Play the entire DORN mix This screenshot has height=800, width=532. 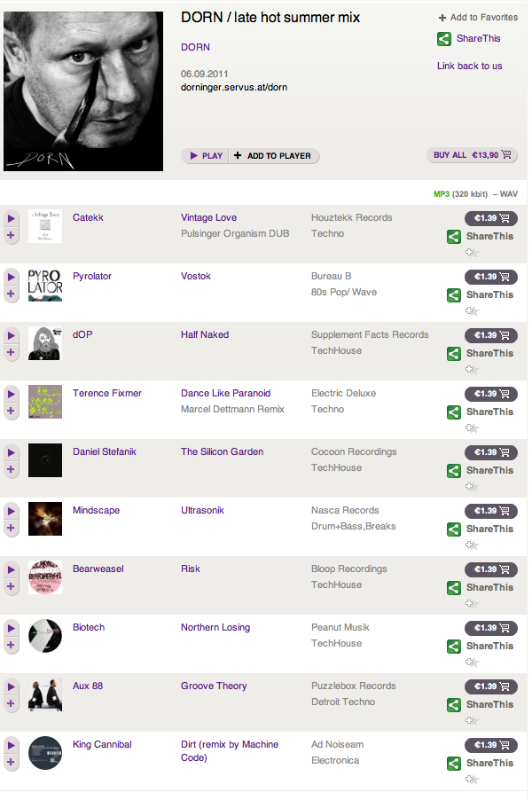tap(206, 155)
